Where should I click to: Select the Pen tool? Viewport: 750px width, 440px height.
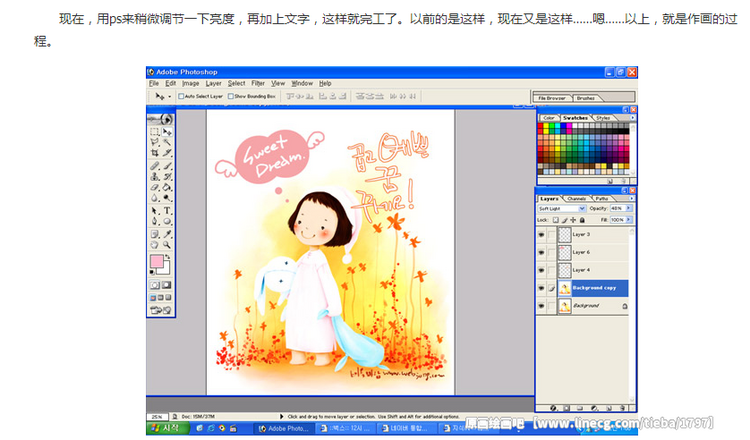[154, 221]
